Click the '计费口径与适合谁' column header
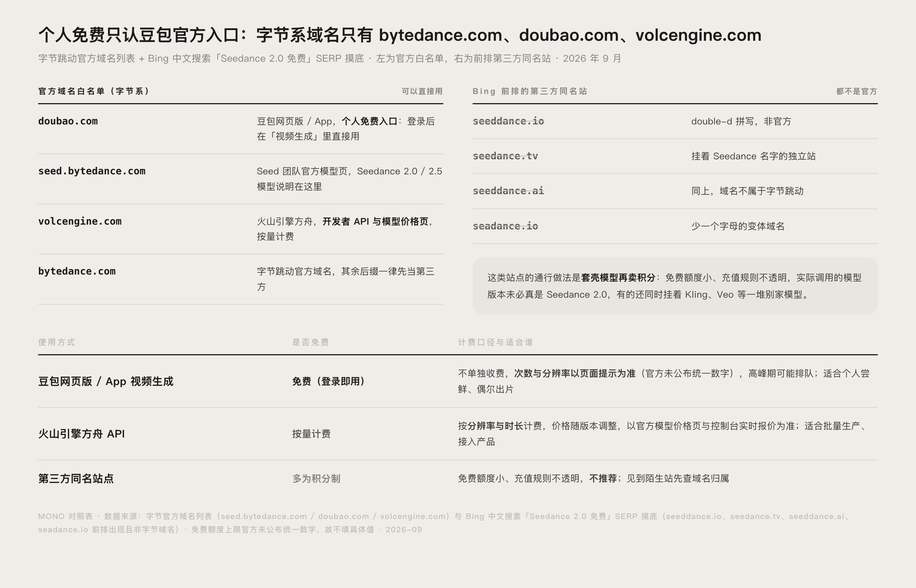 tap(495, 342)
